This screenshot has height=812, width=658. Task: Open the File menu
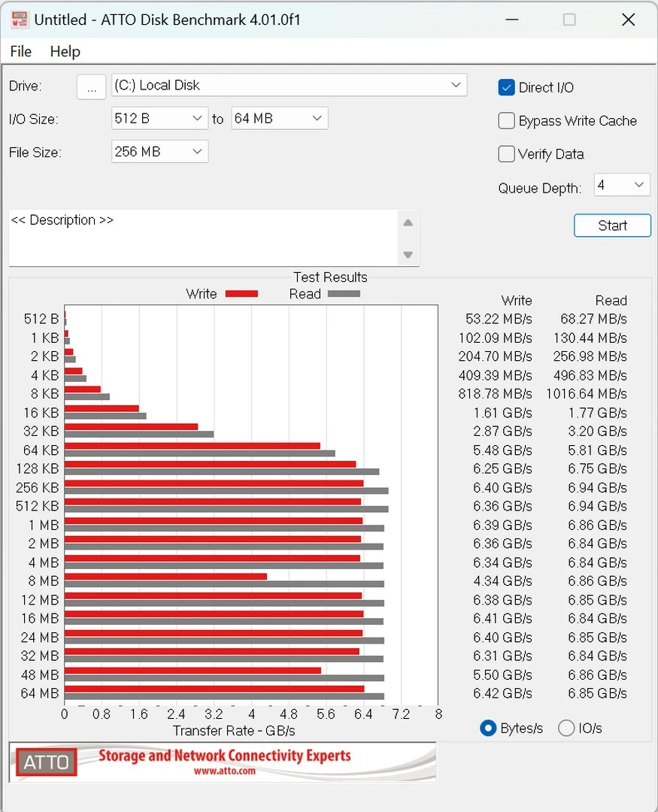point(21,51)
